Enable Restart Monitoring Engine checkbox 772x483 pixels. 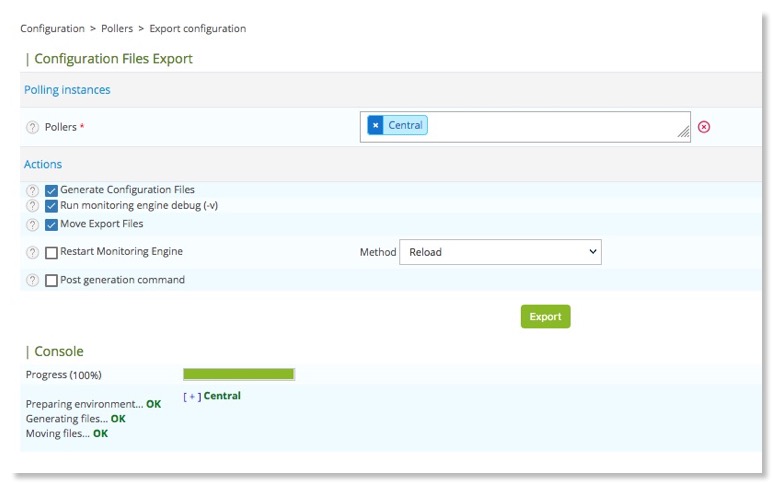51,253
